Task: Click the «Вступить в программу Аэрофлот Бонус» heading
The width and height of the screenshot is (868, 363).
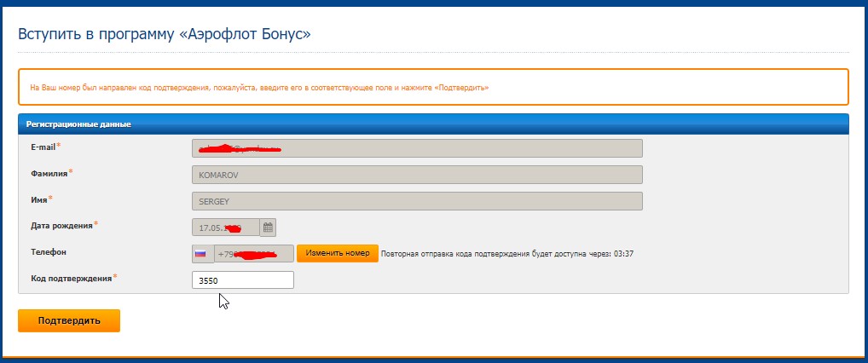Action: coord(165,35)
